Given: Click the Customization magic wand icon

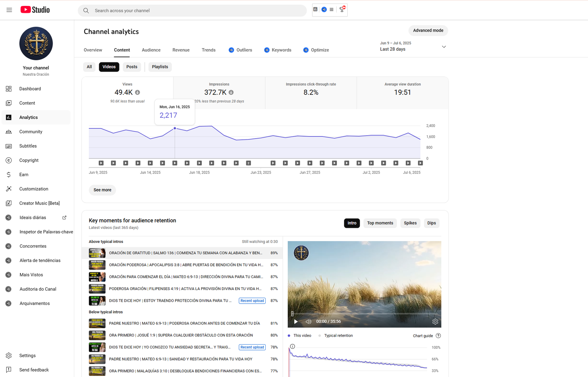Looking at the screenshot, I should pyautogui.click(x=9, y=189).
